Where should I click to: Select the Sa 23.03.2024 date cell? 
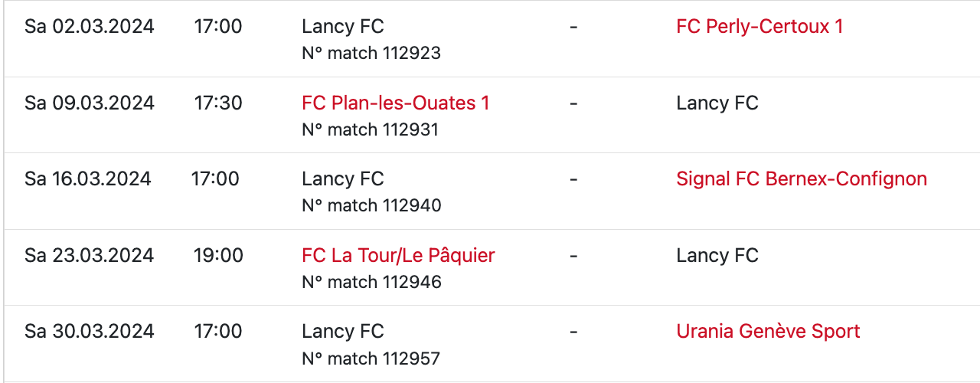tap(89, 256)
